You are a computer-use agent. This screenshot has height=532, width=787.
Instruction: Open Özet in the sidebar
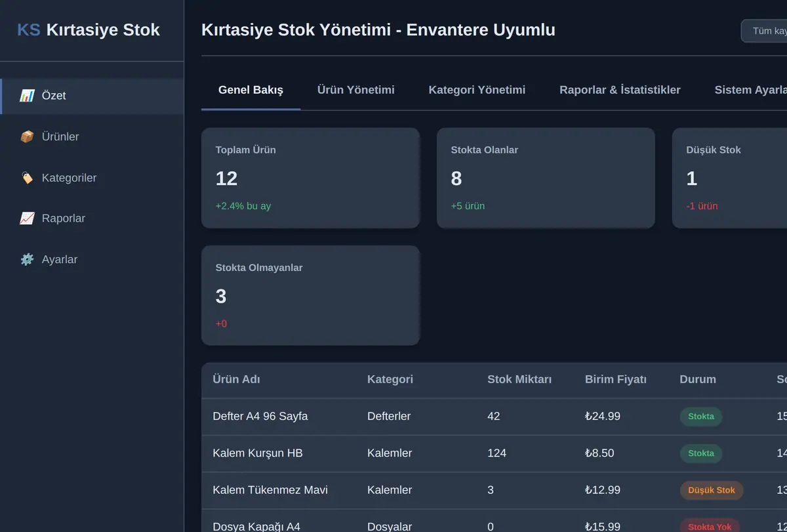92,96
